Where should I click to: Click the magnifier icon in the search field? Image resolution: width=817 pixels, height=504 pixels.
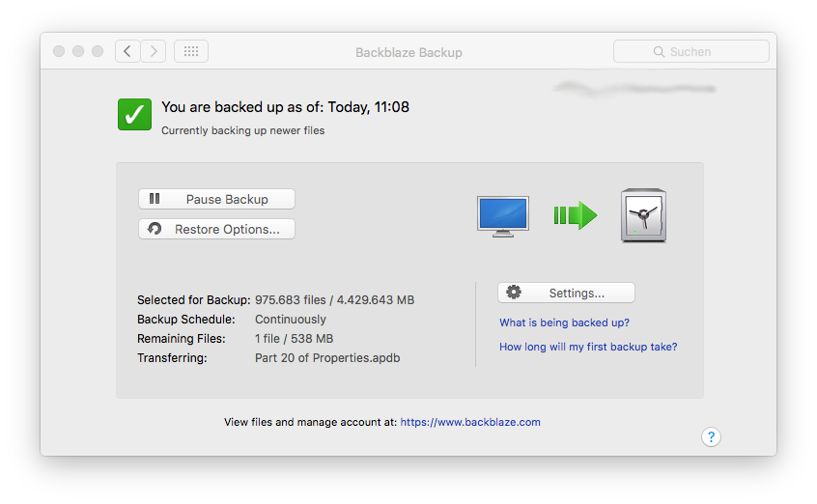[x=659, y=51]
